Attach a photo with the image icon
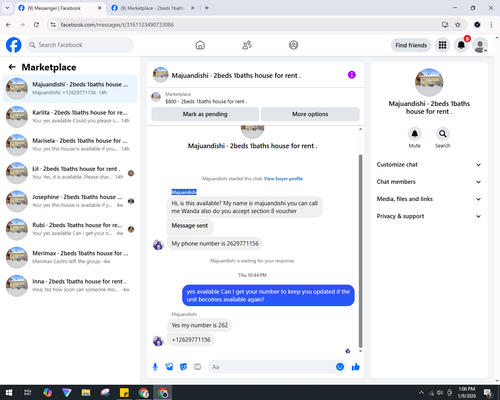Screen dimensions: 500x400 pos(169,367)
